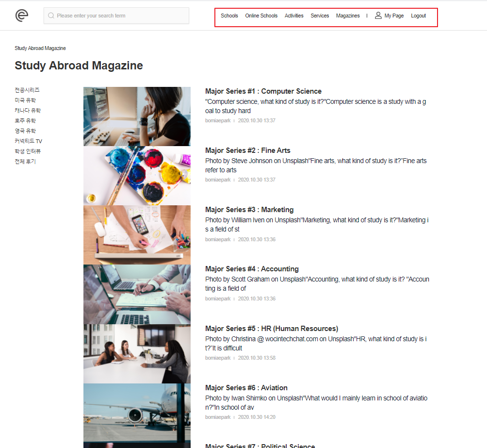This screenshot has height=448, width=487.
Task: Open the Fine Arts paint palette thumbnail
Action: (x=137, y=176)
